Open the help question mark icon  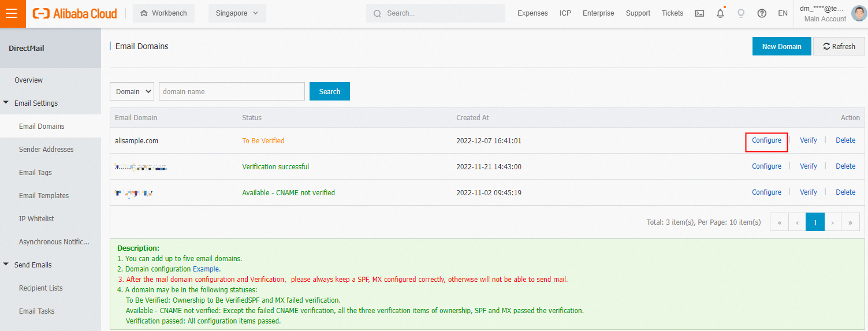762,13
